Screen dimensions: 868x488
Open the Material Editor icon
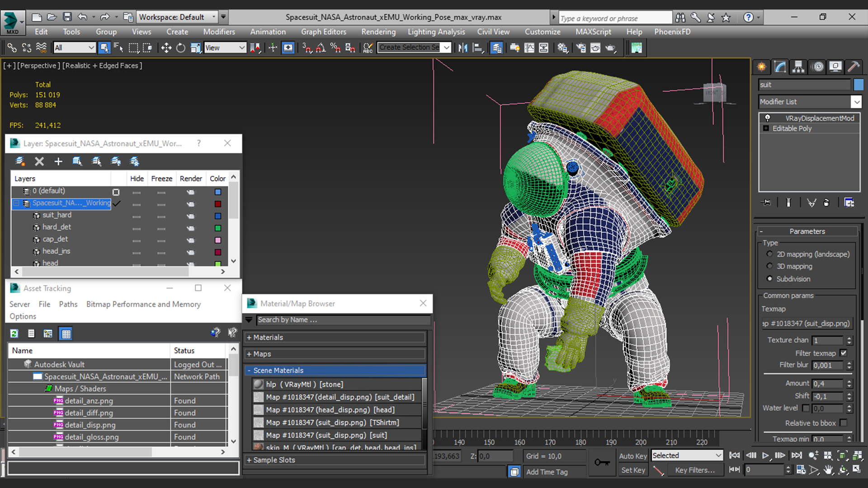click(x=562, y=47)
